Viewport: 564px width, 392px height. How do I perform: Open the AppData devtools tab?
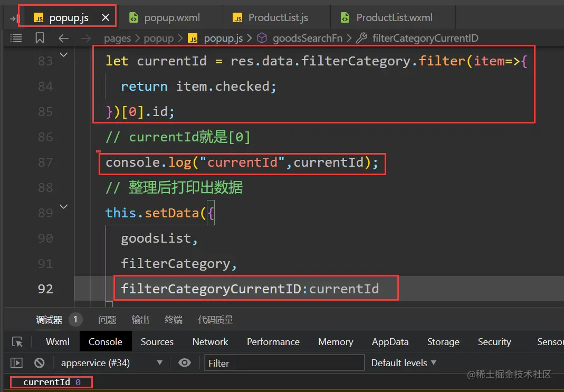tap(390, 342)
